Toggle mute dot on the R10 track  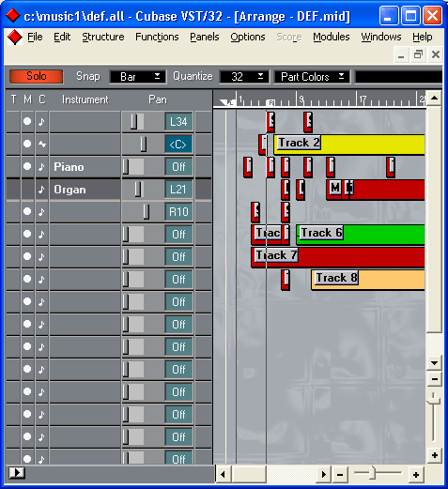click(x=27, y=211)
